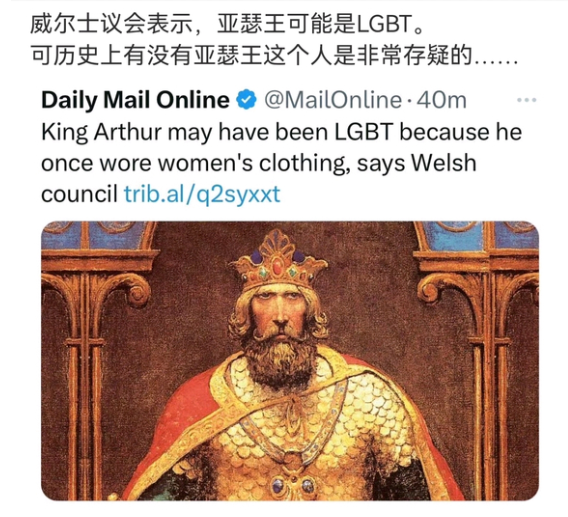Open the Daily Mail Online profile name

tap(135, 100)
